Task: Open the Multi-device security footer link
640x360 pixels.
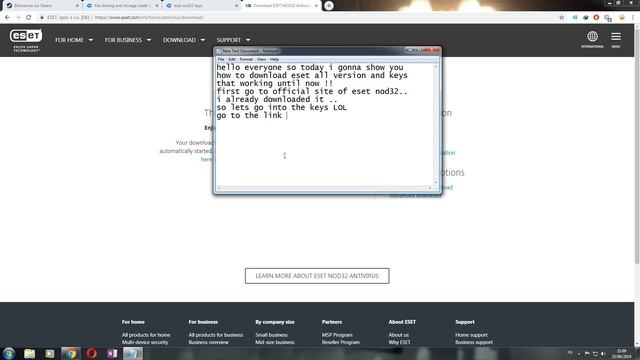Action: (x=145, y=342)
